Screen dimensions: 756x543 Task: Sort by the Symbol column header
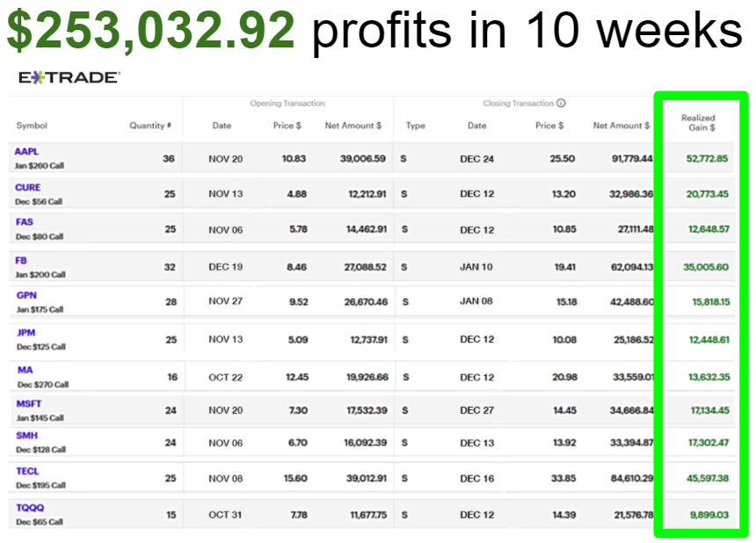[x=32, y=126]
